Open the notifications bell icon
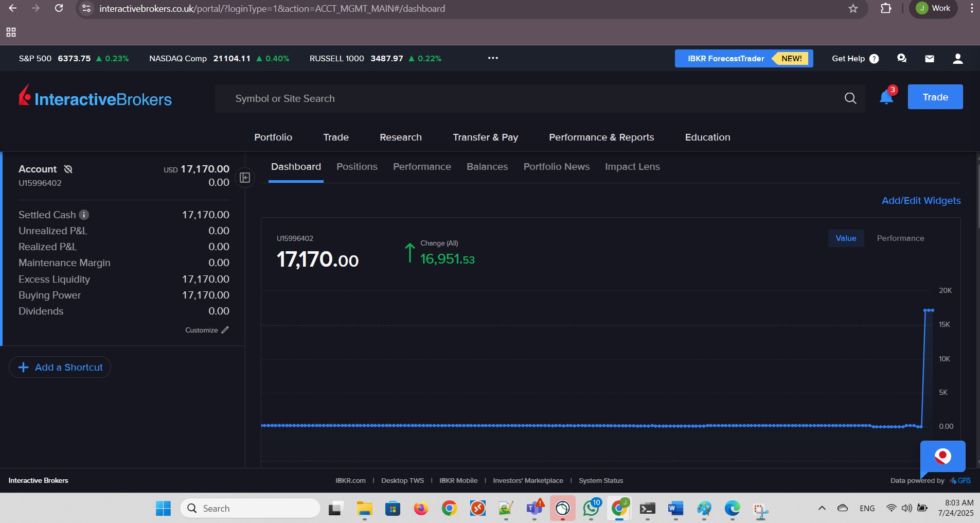980x523 pixels. (886, 97)
